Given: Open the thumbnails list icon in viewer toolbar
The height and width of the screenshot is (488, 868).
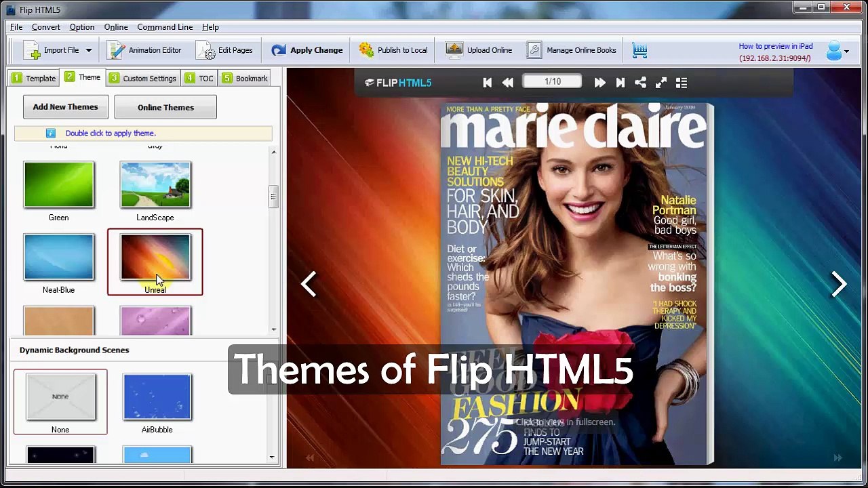Looking at the screenshot, I should [x=682, y=83].
